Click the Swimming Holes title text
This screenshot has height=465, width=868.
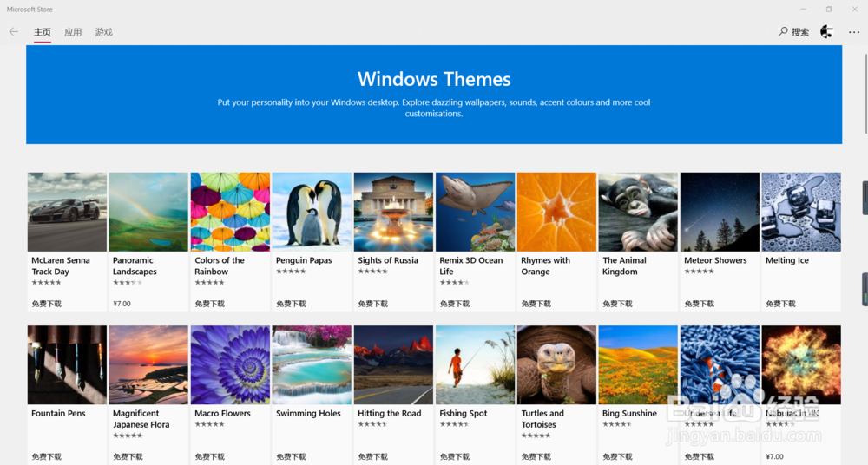(308, 414)
